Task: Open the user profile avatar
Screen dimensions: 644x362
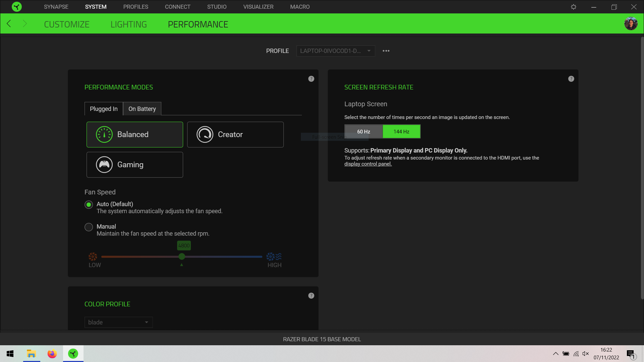Action: [x=631, y=23]
